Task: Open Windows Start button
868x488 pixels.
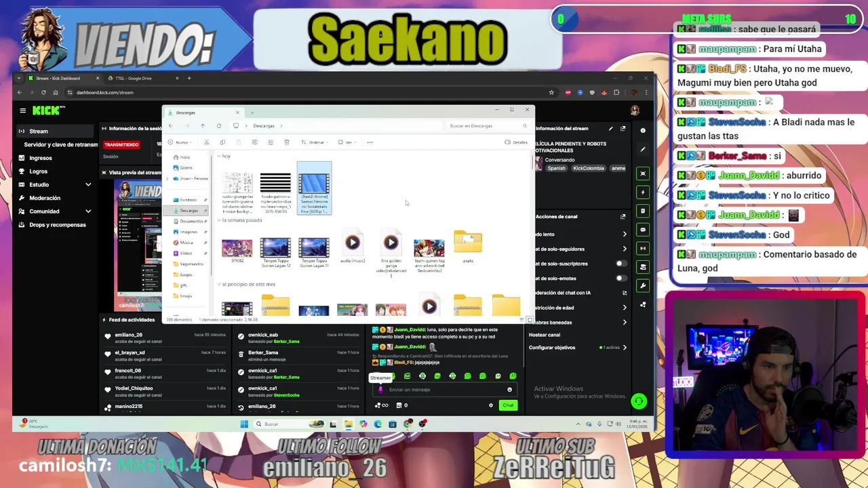Action: click(x=244, y=424)
